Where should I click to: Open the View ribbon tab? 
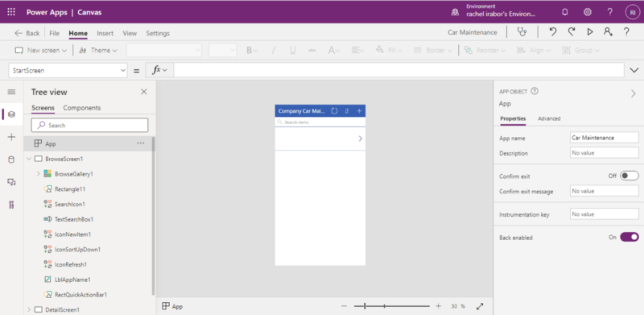130,33
